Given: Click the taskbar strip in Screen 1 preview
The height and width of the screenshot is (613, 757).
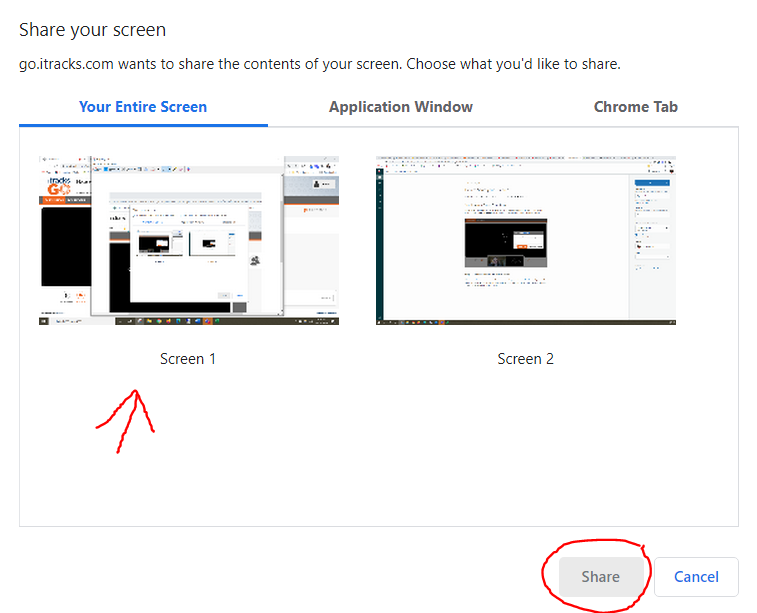Looking at the screenshot, I should 189,321.
